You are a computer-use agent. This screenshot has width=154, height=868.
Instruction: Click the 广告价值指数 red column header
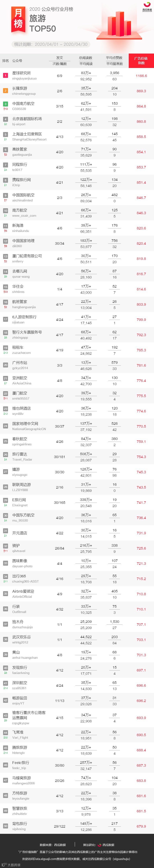141,61
